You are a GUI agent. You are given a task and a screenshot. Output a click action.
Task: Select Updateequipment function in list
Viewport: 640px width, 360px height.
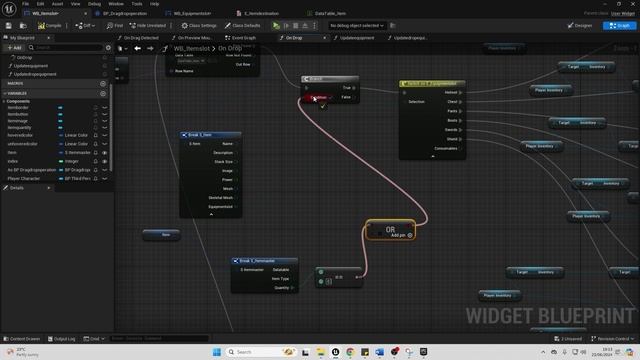[31, 66]
